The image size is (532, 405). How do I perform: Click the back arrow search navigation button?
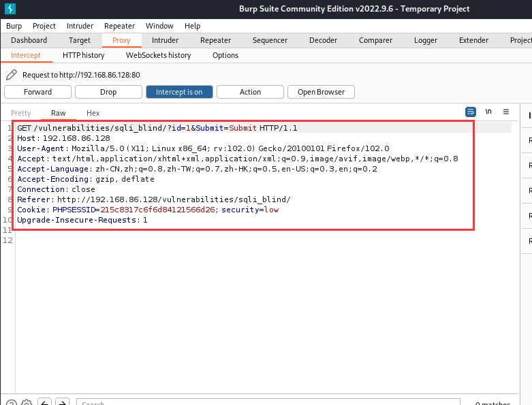point(44,402)
